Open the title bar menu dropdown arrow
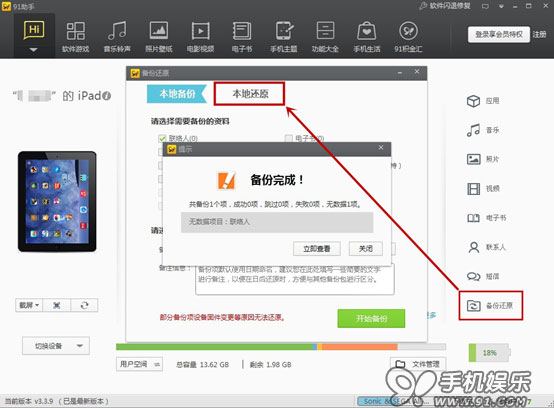 click(501, 6)
